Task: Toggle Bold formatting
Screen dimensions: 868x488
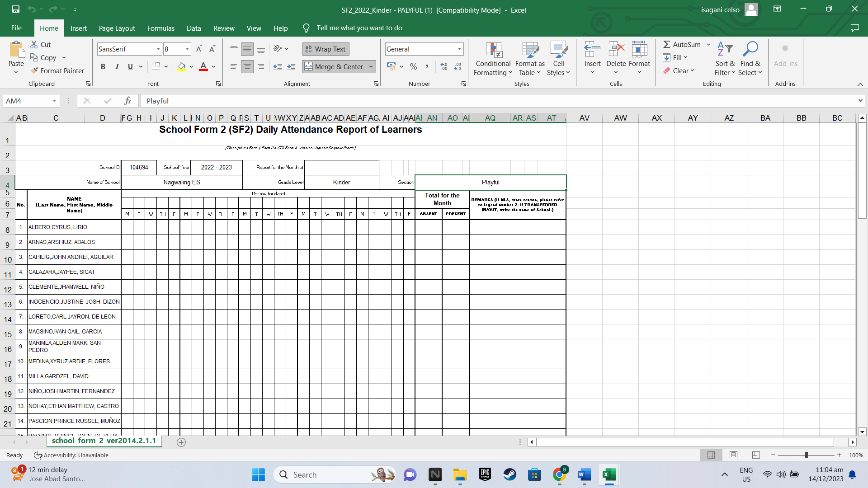Action: pyautogui.click(x=103, y=66)
